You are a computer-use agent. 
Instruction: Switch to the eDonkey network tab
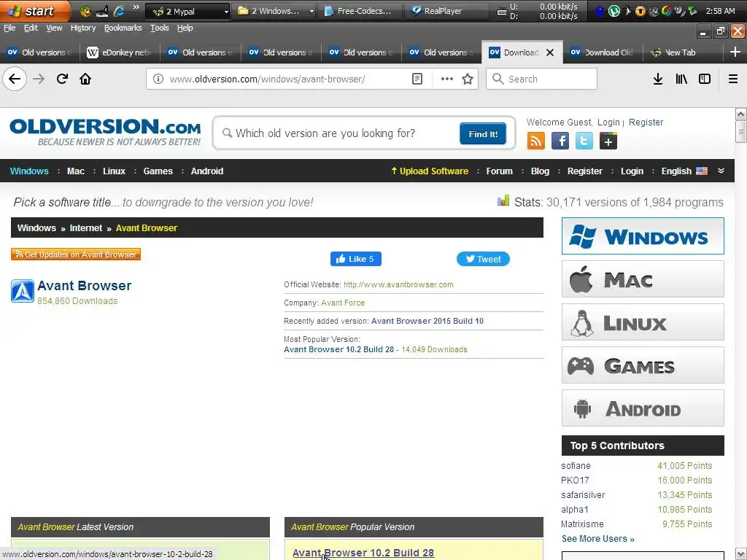click(x=120, y=52)
